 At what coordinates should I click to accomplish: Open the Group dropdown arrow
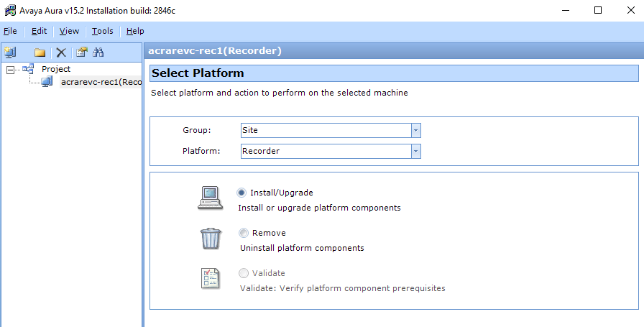point(415,130)
